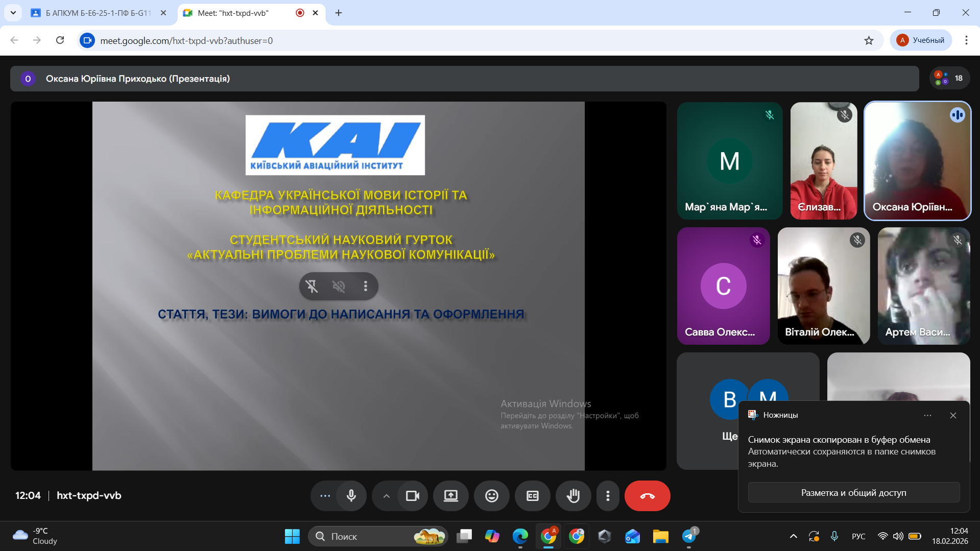This screenshot has width=980, height=551.
Task: Click the Share screen button
Action: tap(450, 496)
